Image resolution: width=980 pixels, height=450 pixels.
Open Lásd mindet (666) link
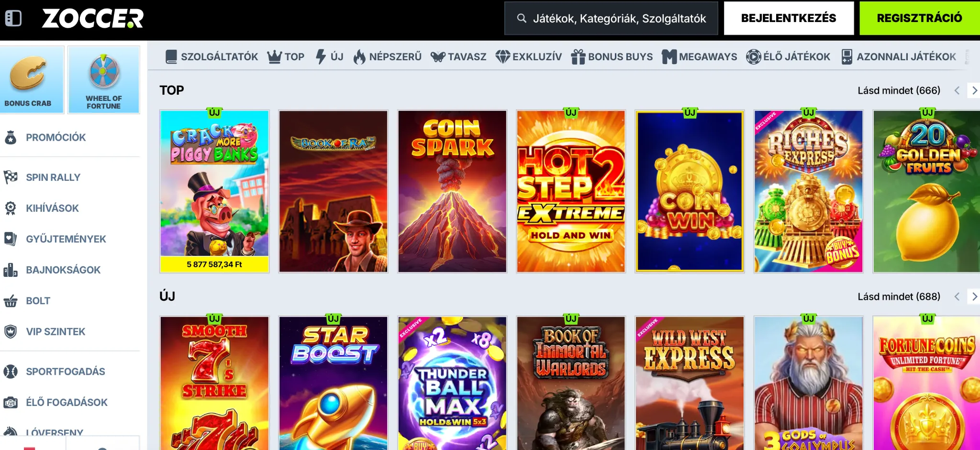click(x=899, y=90)
